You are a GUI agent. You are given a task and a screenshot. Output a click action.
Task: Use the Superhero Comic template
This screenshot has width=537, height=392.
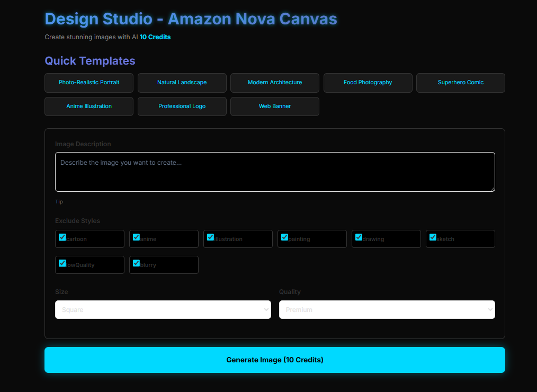(461, 83)
